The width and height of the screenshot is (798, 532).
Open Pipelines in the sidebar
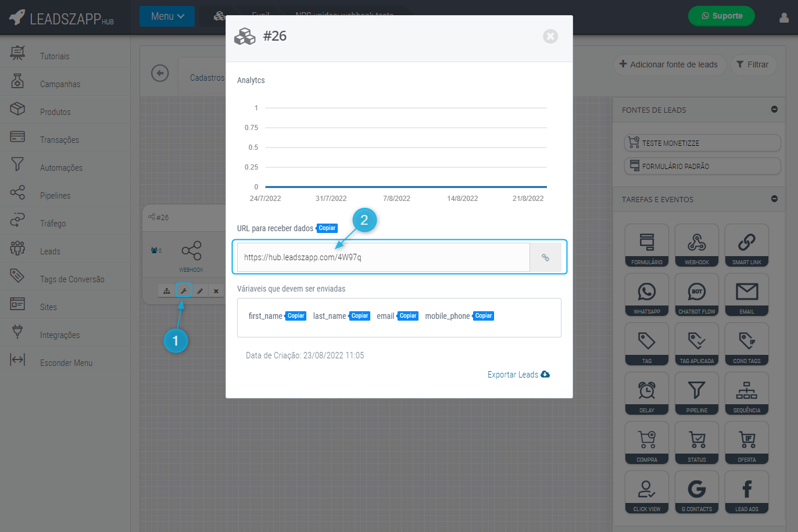tap(55, 196)
